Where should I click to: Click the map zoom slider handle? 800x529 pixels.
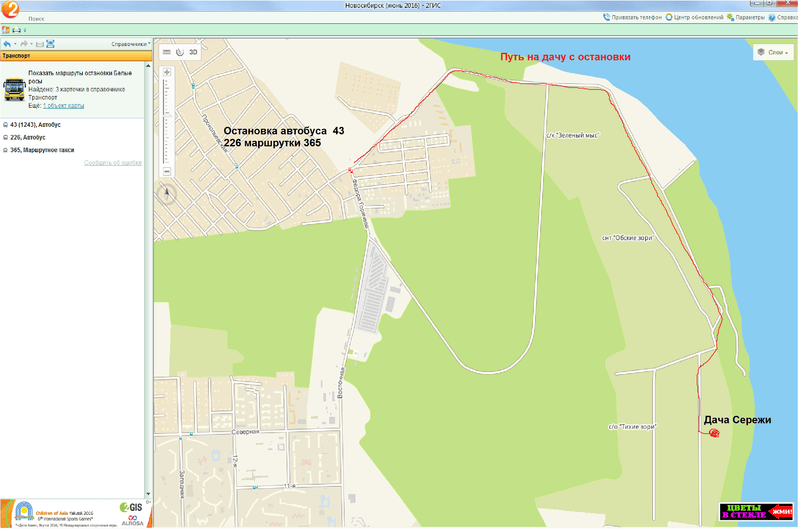coord(166,117)
